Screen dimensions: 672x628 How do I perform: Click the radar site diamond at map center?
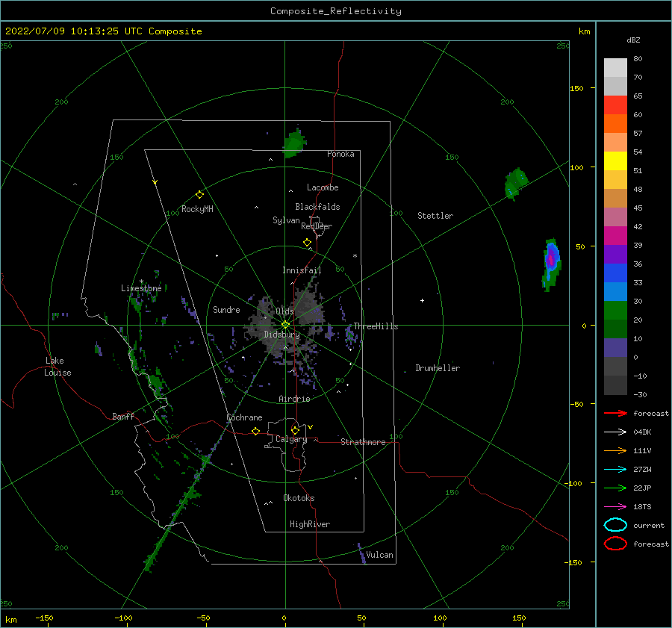tap(285, 325)
